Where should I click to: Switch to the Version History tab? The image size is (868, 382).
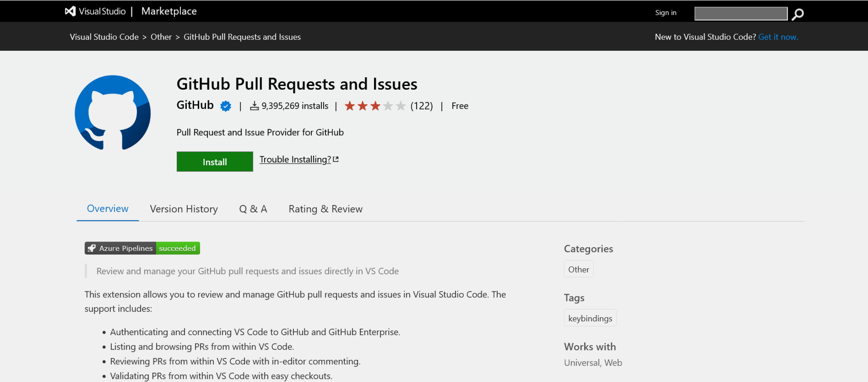184,209
